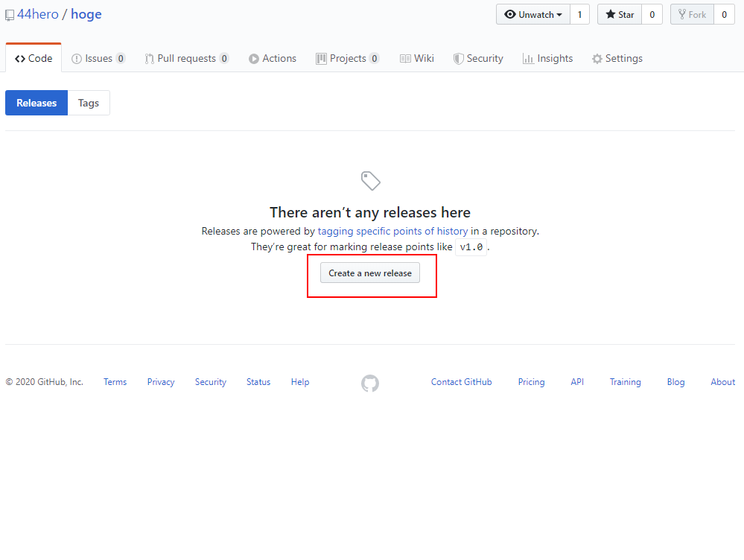The image size is (744, 560).
Task: Switch to the Code tab
Action: tap(34, 58)
